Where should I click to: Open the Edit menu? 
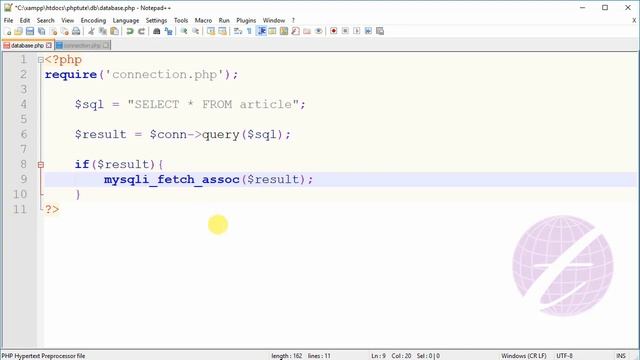(x=25, y=20)
